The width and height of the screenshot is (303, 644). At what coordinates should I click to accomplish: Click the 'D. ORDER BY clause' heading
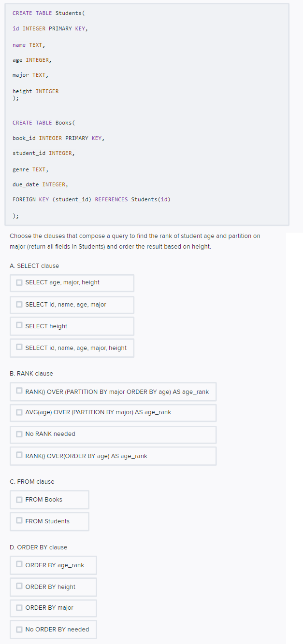(x=39, y=547)
